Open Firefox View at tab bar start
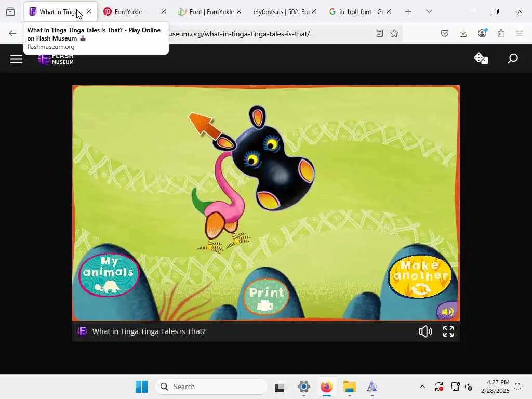Image resolution: width=532 pixels, height=399 pixels. (x=10, y=11)
